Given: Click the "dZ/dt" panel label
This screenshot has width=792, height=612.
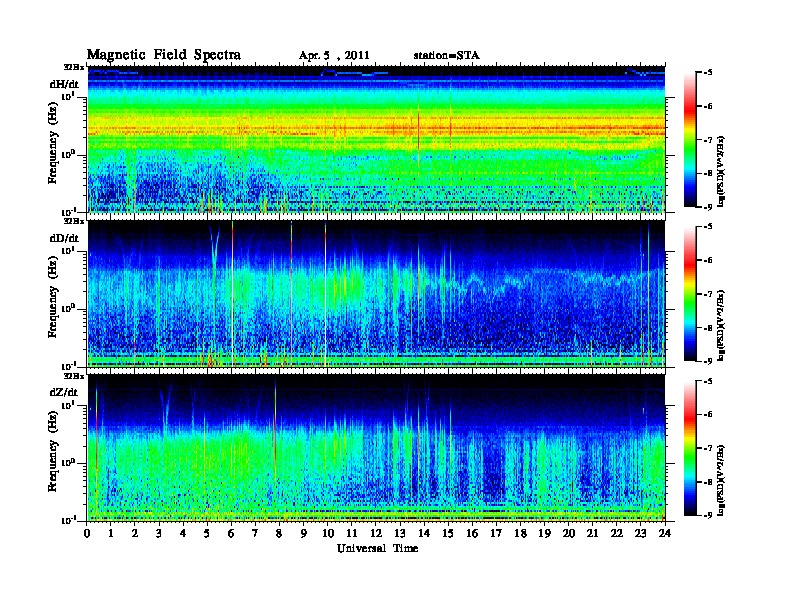Looking at the screenshot, I should click(64, 392).
